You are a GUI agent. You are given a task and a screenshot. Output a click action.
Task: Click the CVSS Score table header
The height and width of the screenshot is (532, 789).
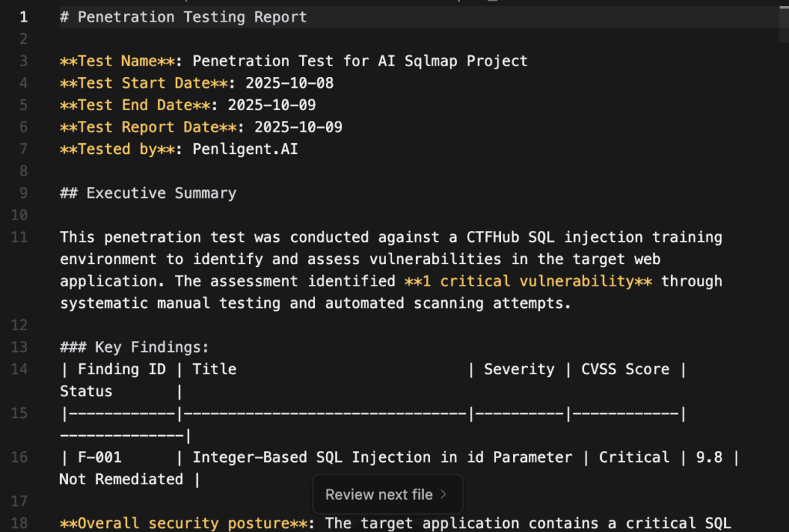[626, 370]
